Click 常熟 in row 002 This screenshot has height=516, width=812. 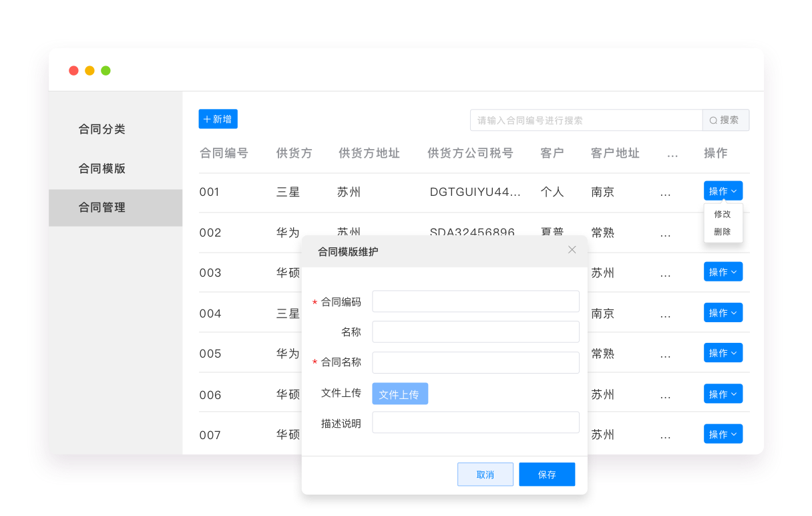point(602,233)
